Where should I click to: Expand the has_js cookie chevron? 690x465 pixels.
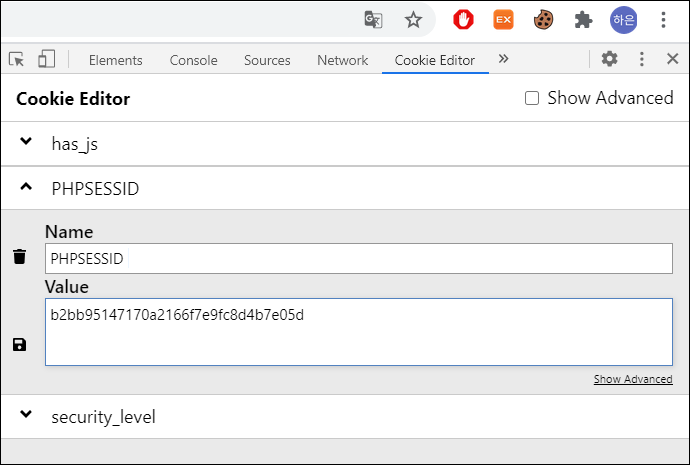[26, 141]
